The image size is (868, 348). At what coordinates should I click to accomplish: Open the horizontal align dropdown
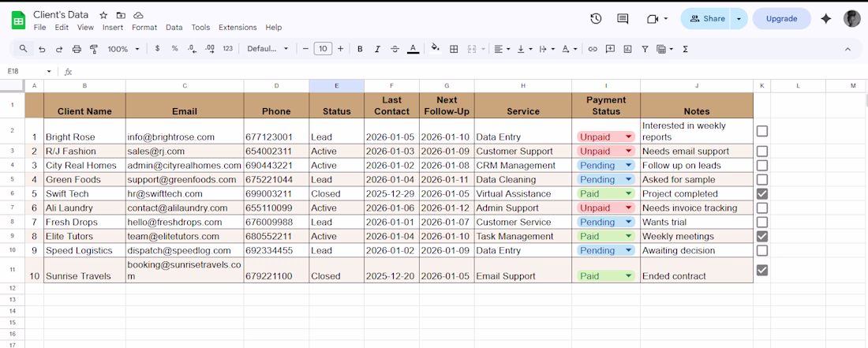(502, 49)
